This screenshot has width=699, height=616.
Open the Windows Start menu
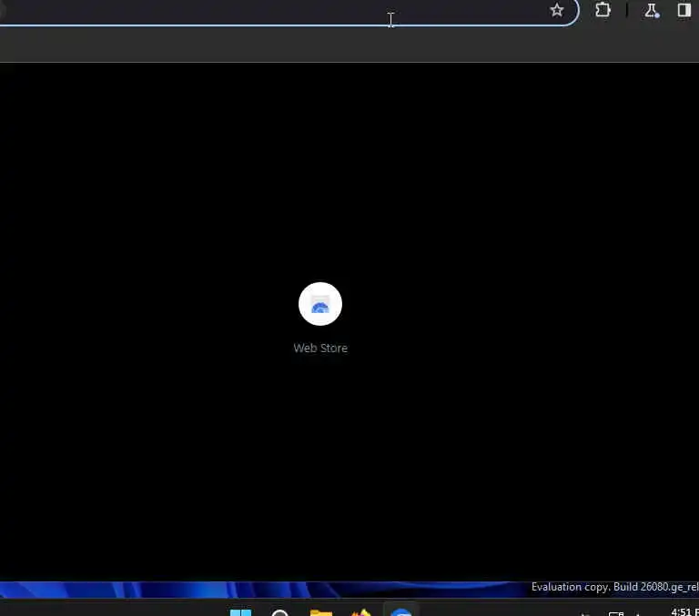pyautogui.click(x=240, y=612)
